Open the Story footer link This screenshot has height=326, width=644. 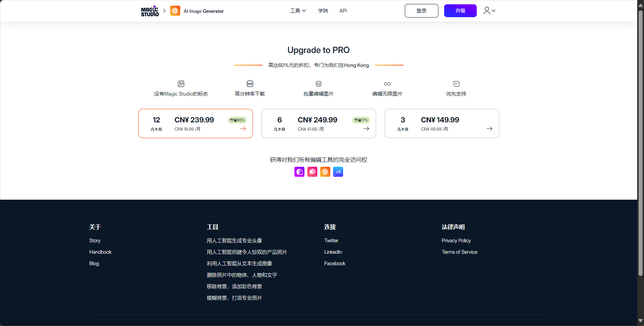click(x=95, y=240)
